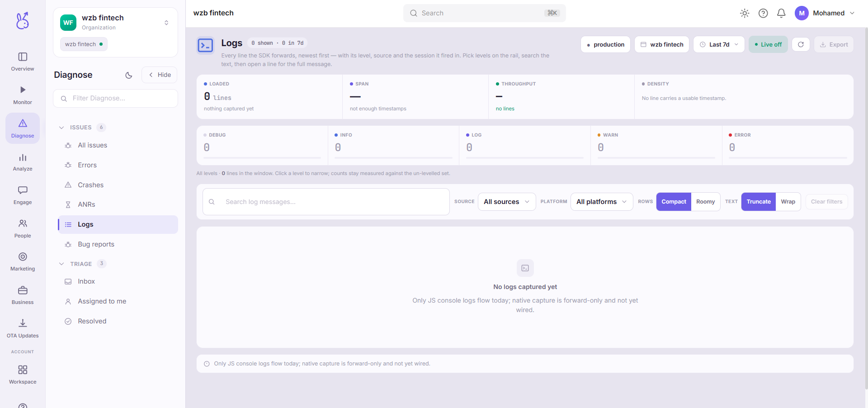868x408 pixels.
Task: Open notifications bell
Action: tap(781, 13)
